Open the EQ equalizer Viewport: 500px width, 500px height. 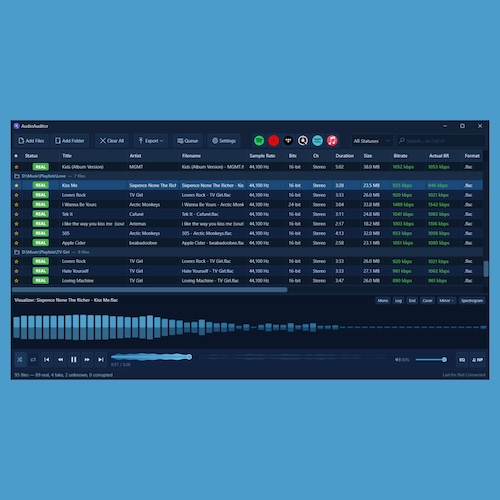click(x=462, y=360)
